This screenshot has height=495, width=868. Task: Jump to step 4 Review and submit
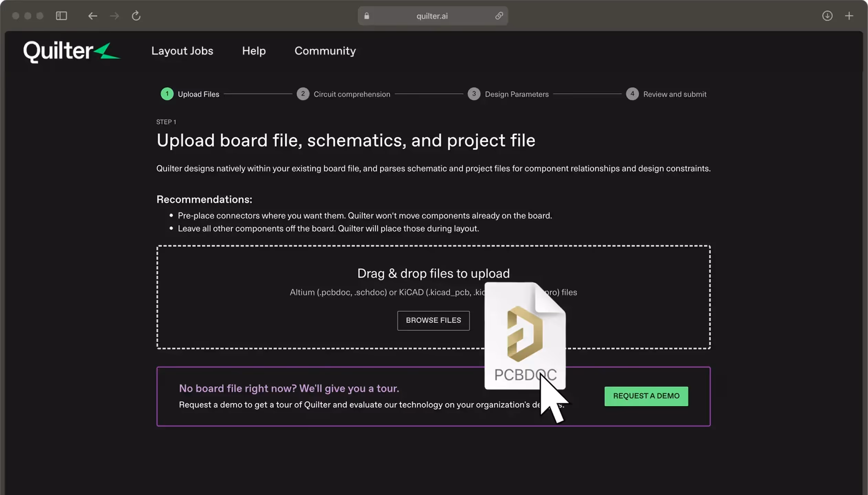666,94
